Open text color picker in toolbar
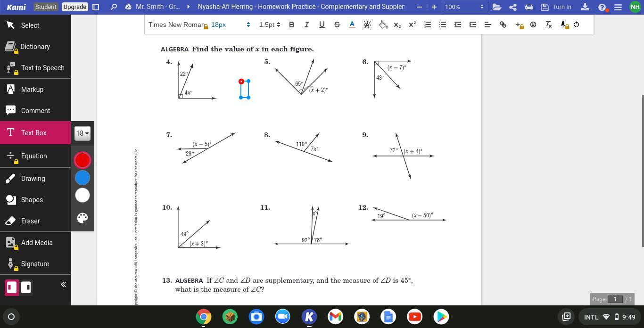The height and width of the screenshot is (328, 644). pos(352,25)
